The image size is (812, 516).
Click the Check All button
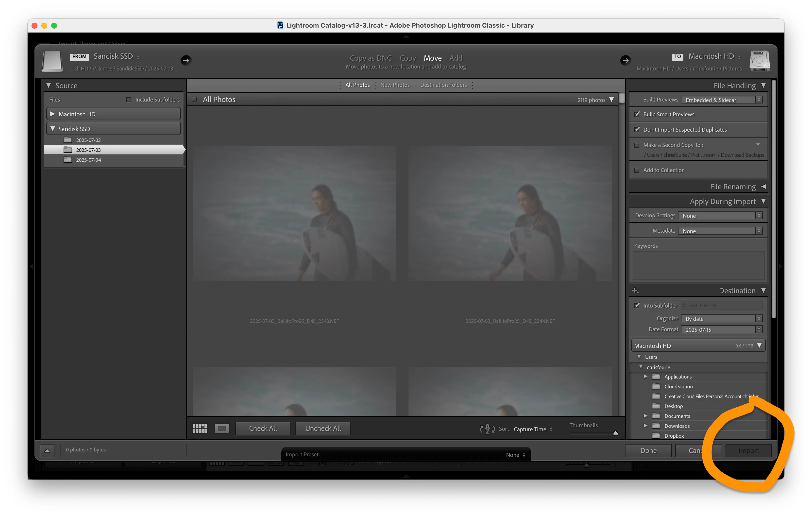pos(263,428)
